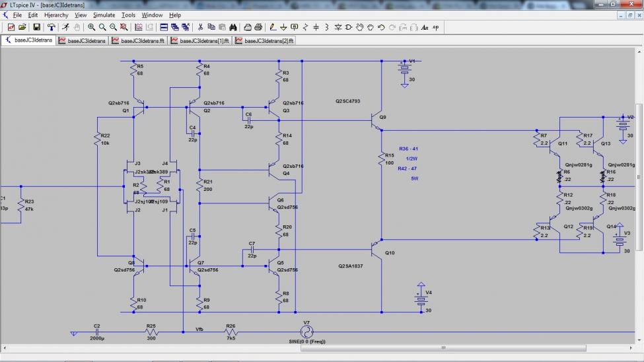Click the scroll-up arrow on right
The height and width of the screenshot is (362, 644).
point(639,52)
